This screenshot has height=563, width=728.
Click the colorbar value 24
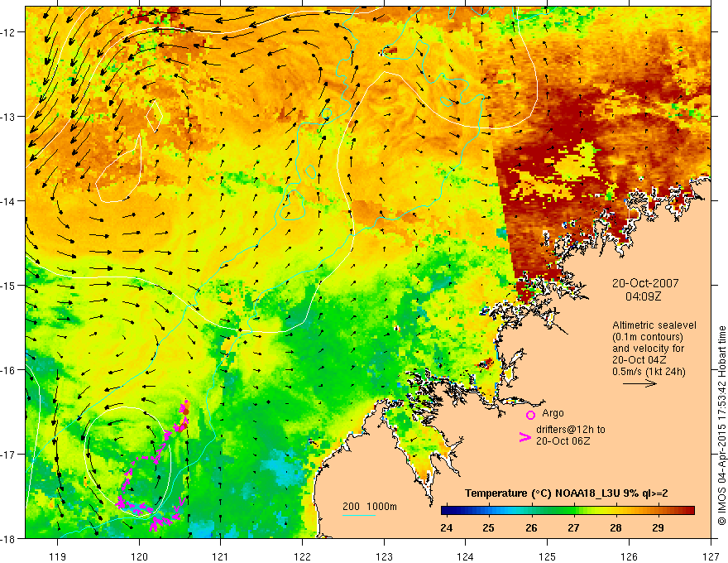click(x=447, y=528)
